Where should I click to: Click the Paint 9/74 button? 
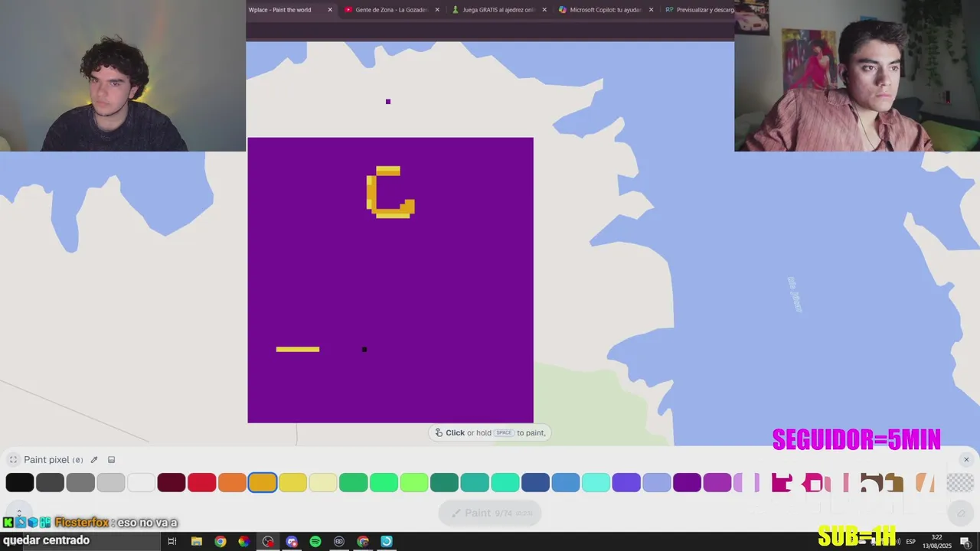490,513
